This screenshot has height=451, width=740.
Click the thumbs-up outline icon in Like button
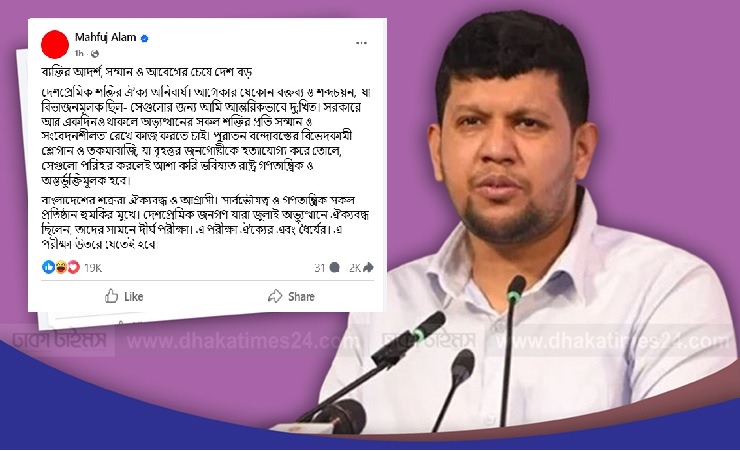[111, 296]
